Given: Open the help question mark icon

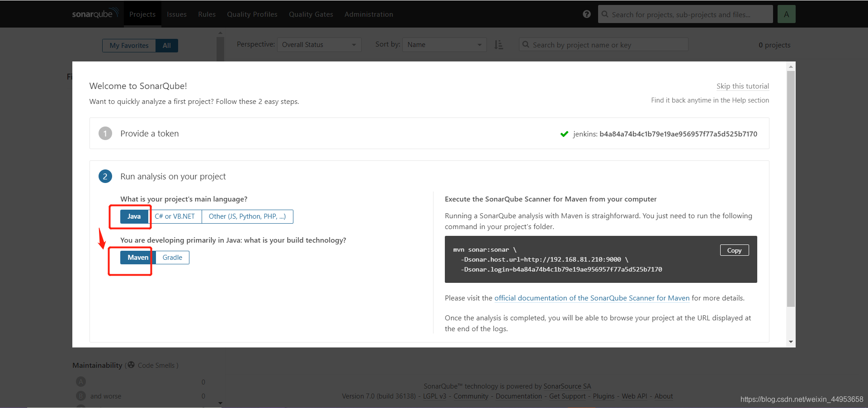Looking at the screenshot, I should [x=587, y=14].
